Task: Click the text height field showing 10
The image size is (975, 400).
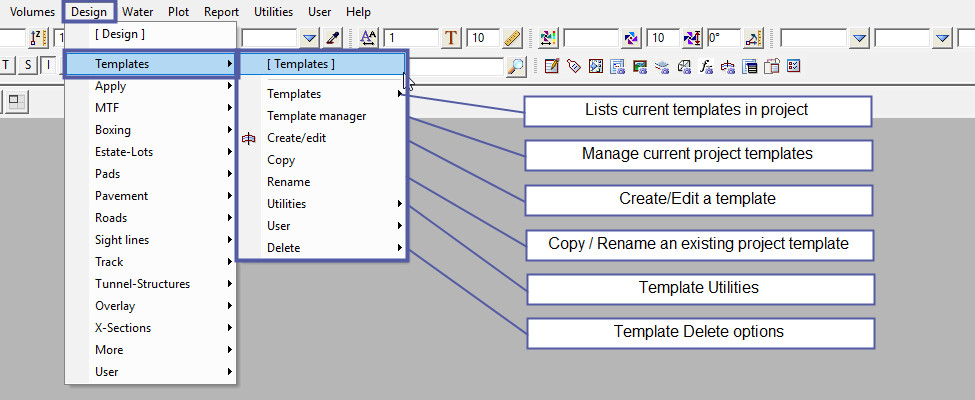Action: click(483, 38)
